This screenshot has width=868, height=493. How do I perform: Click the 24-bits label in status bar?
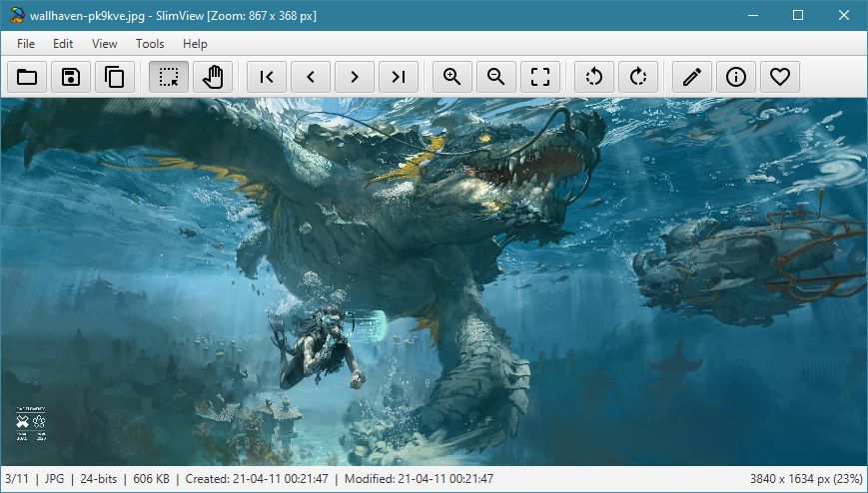click(99, 479)
